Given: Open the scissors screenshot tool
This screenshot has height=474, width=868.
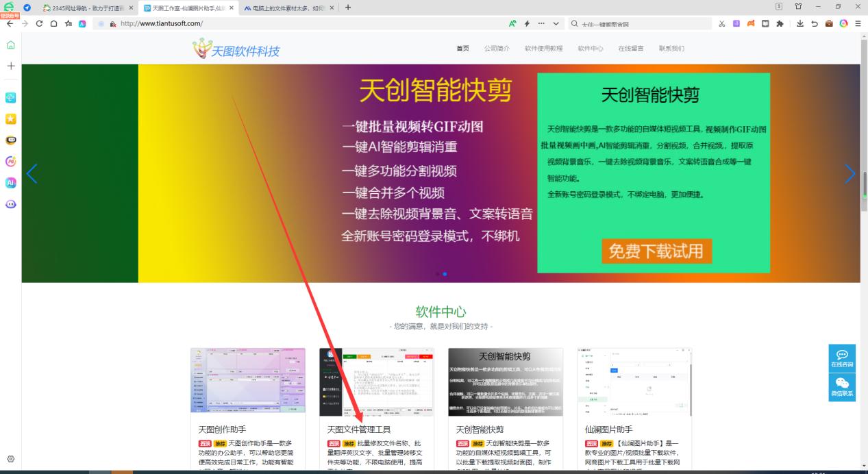Looking at the screenshot, I should pyautogui.click(x=722, y=23).
